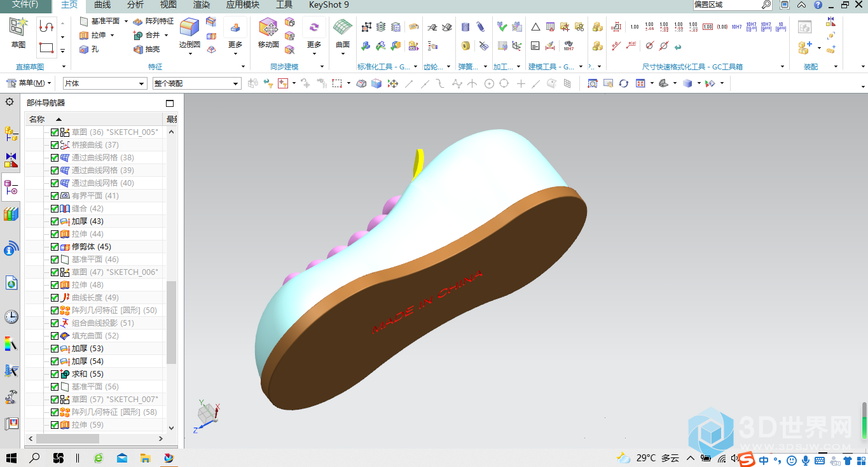Click the Sketch (草图) tool icon
The width and height of the screenshot is (868, 467).
(18, 27)
